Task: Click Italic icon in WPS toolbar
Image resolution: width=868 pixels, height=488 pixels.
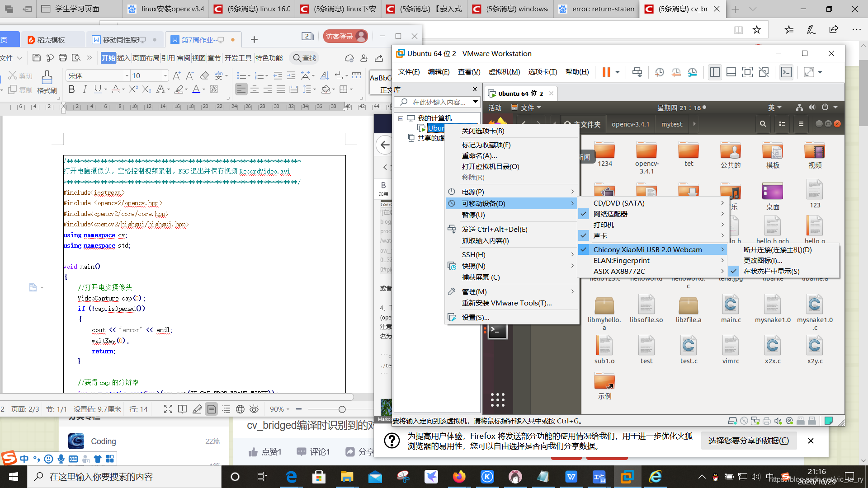Action: [85, 89]
